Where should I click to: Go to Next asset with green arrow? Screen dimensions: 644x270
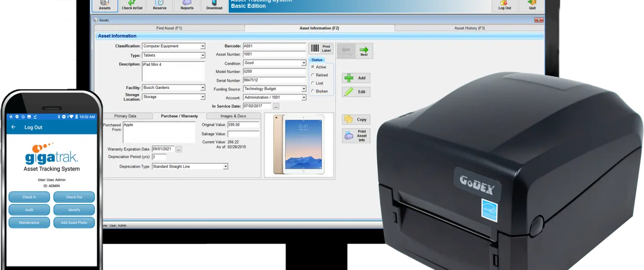click(x=364, y=51)
